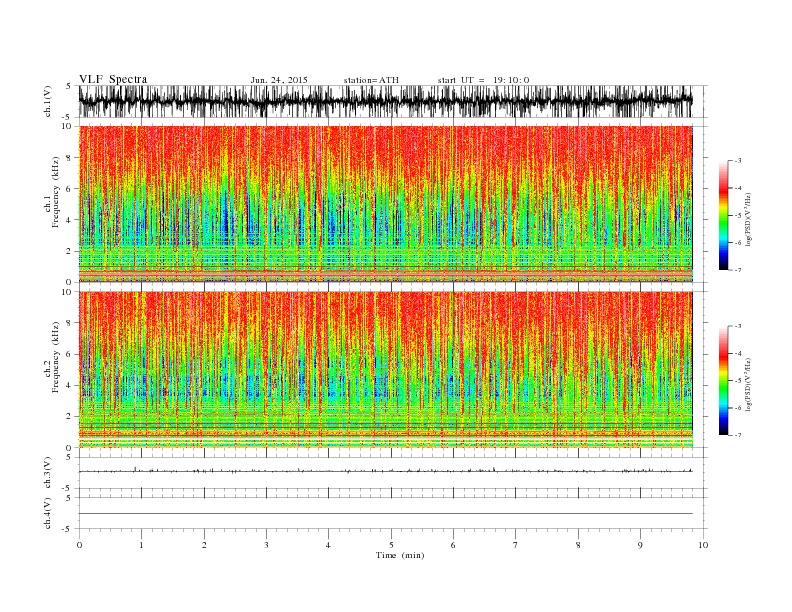
Task: Click the "8" kHz tick of the ch.1 spectrogram
Action: pos(69,158)
